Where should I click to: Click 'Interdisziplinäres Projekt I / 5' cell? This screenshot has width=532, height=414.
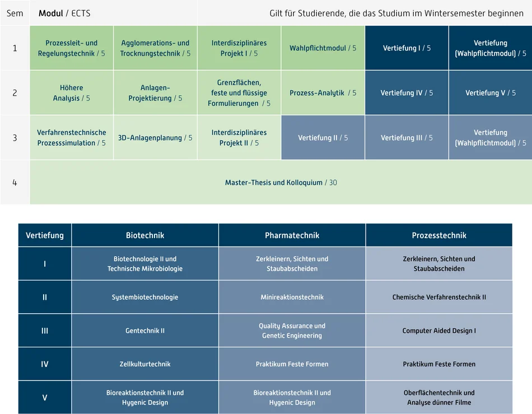click(x=239, y=48)
